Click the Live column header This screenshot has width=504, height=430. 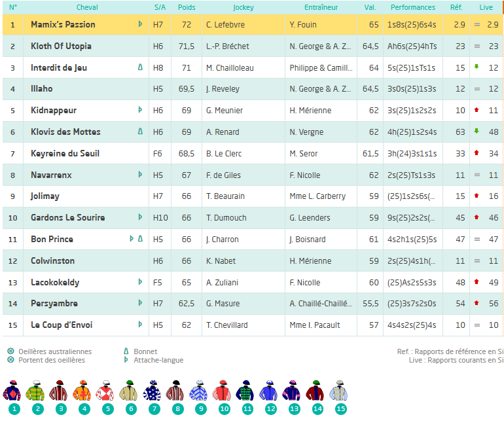[486, 7]
